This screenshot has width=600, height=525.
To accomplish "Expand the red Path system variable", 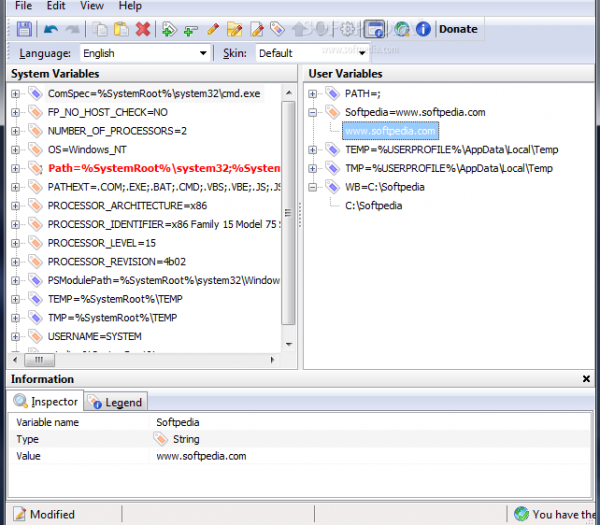I will click(x=15, y=168).
